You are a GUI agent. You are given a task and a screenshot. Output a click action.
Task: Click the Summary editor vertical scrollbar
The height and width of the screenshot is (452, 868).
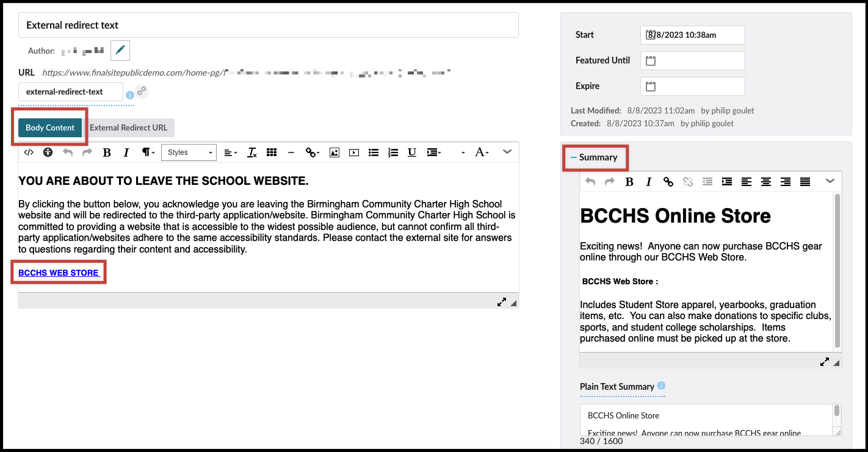(x=837, y=271)
